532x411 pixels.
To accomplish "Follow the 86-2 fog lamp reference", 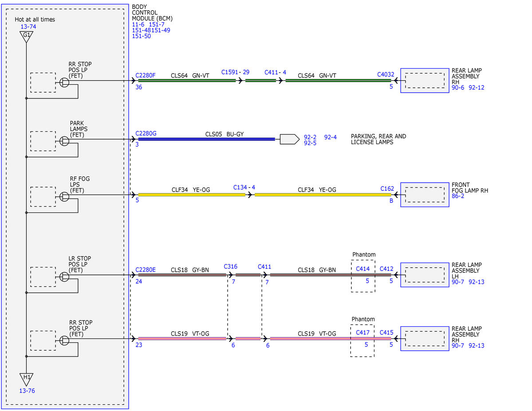I will 458,196.
